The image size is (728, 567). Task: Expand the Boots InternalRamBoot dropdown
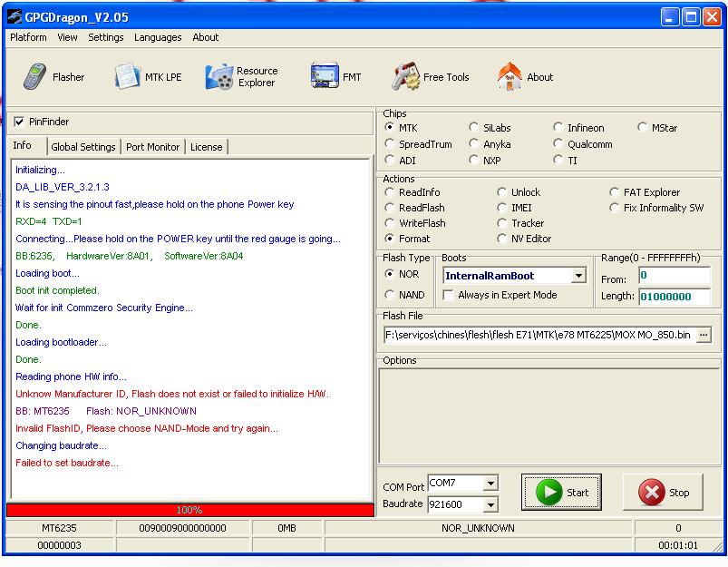tap(578, 276)
